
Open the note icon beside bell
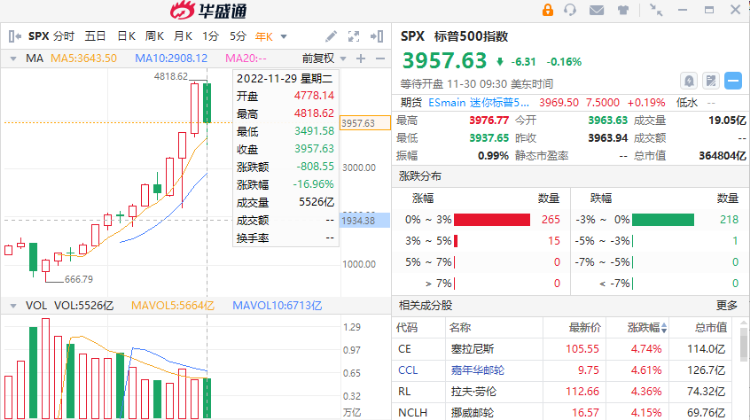711,81
